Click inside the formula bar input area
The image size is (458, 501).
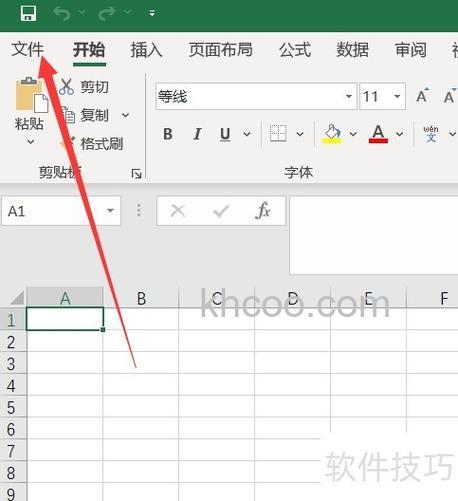pyautogui.click(x=374, y=235)
